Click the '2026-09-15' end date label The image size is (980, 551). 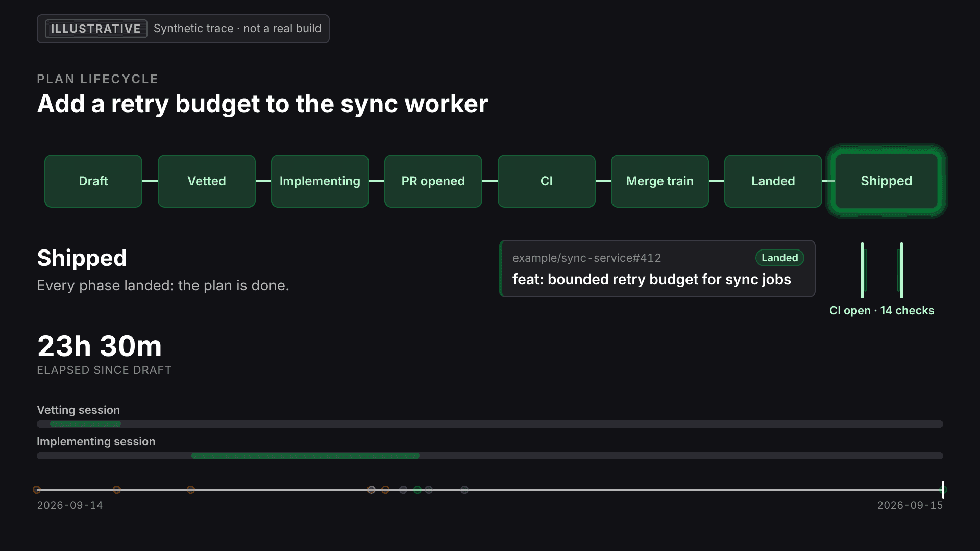click(x=910, y=505)
